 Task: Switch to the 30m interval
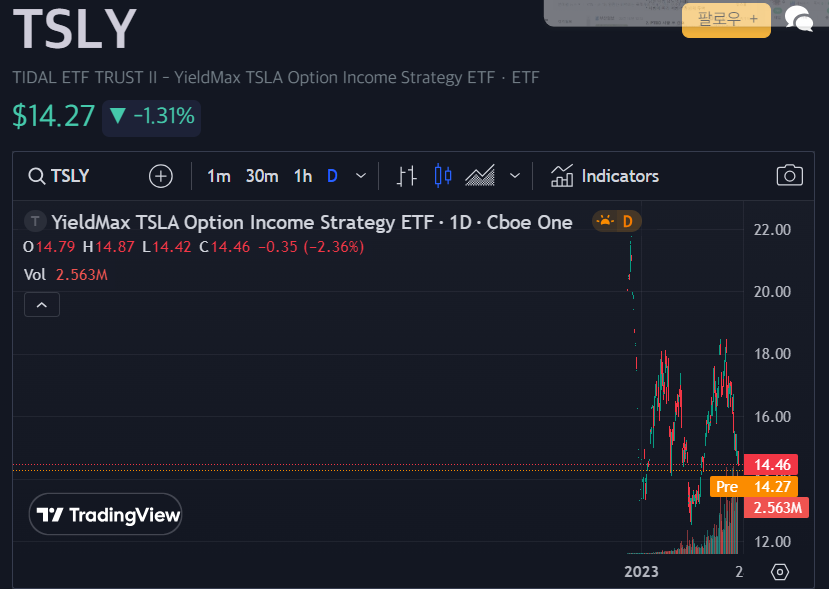tap(260, 175)
